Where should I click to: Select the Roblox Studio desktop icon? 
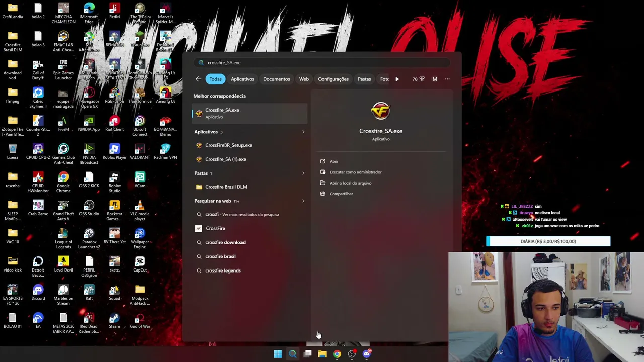coord(114,183)
